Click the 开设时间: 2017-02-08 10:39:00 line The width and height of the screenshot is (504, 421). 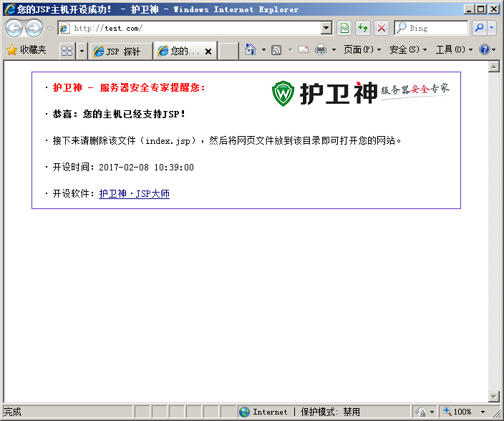[x=123, y=167]
